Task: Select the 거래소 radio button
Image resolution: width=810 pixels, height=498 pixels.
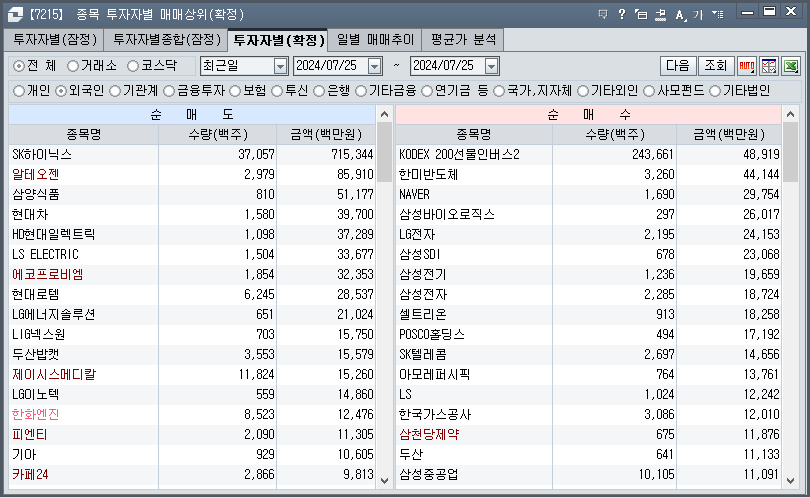Action: tap(73, 66)
